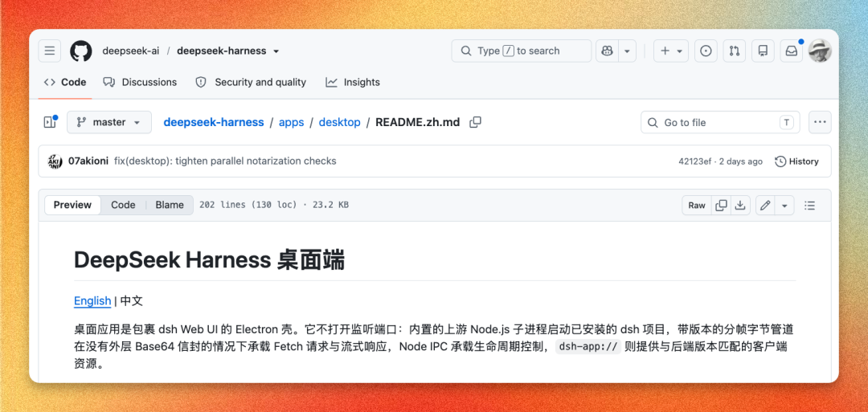Click the DeepSeek Harness 桌面端 heading

(x=209, y=259)
